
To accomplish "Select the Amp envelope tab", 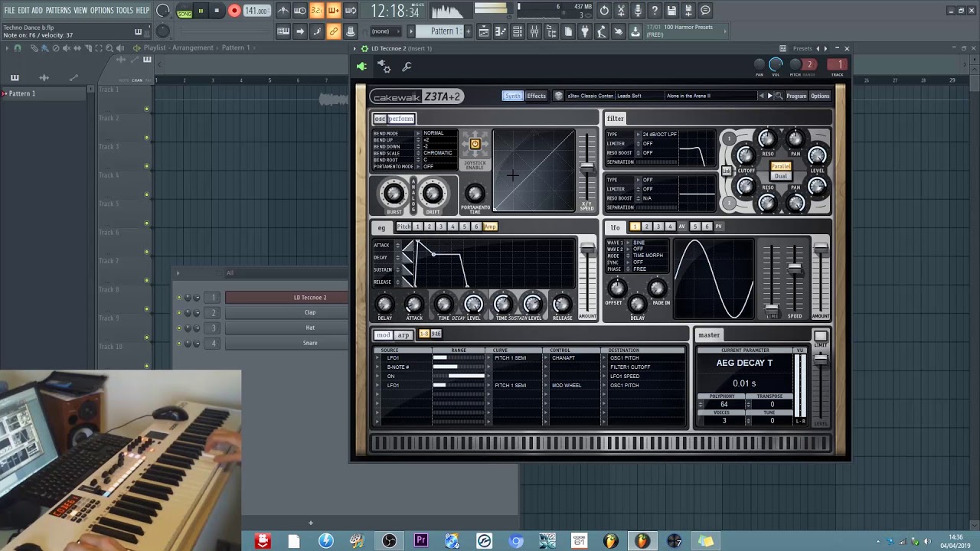I will pyautogui.click(x=490, y=227).
